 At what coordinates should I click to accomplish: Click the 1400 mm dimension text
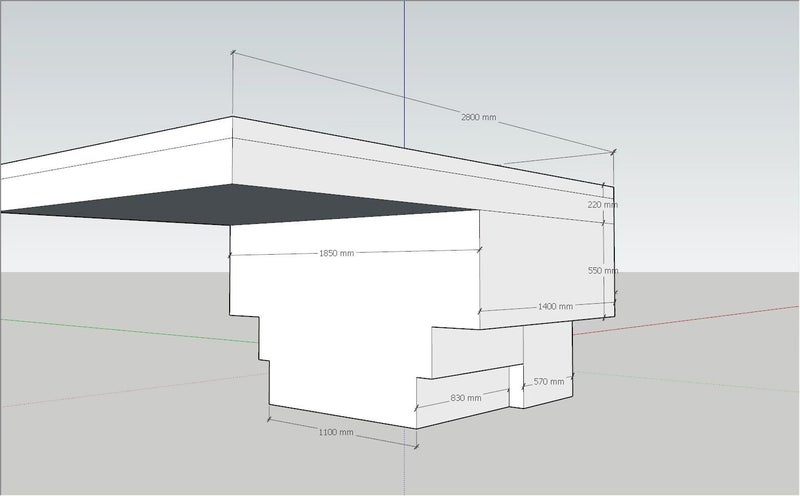click(555, 306)
